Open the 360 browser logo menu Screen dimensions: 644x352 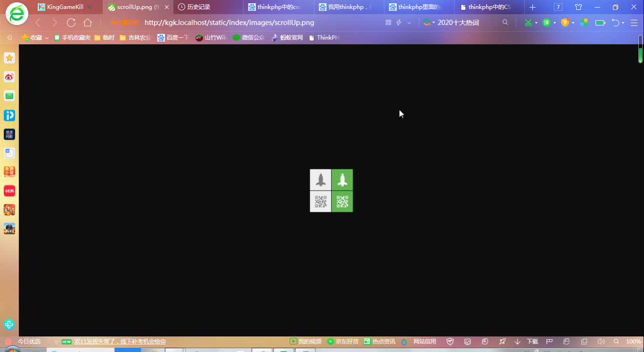[17, 14]
